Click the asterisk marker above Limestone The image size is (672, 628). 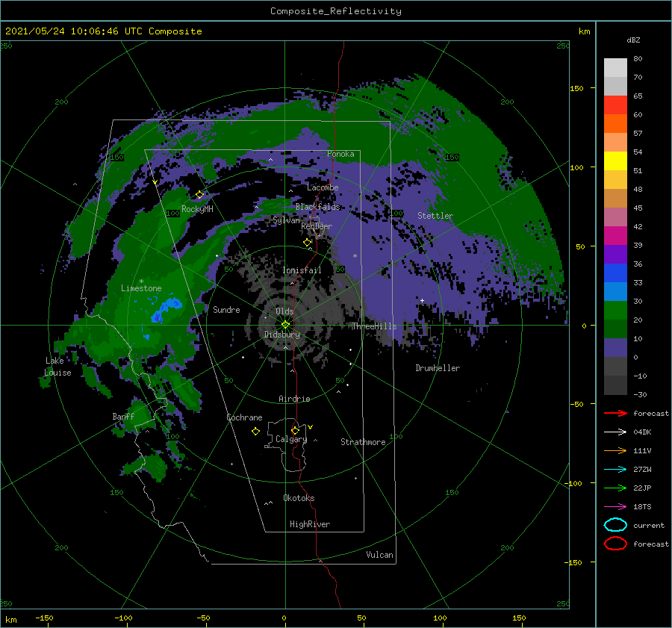(141, 282)
